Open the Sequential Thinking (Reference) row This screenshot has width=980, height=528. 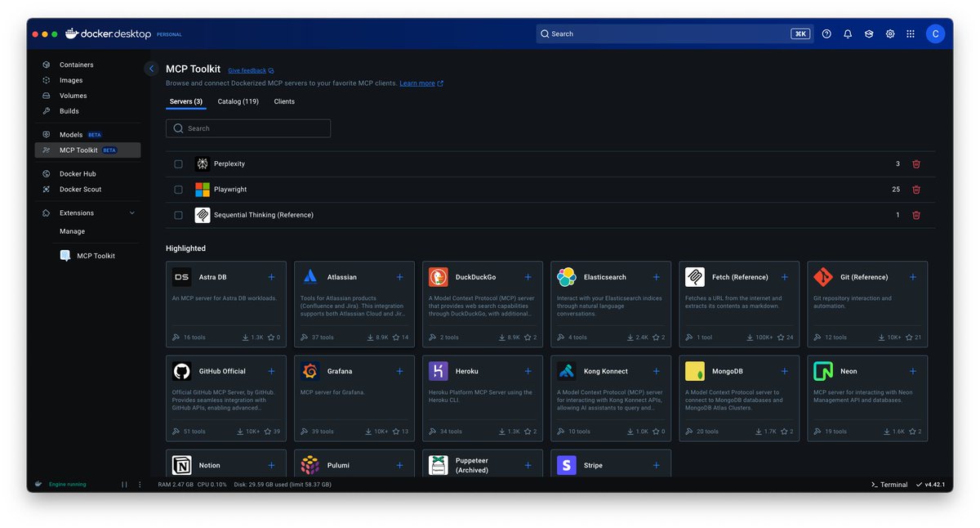click(550, 215)
